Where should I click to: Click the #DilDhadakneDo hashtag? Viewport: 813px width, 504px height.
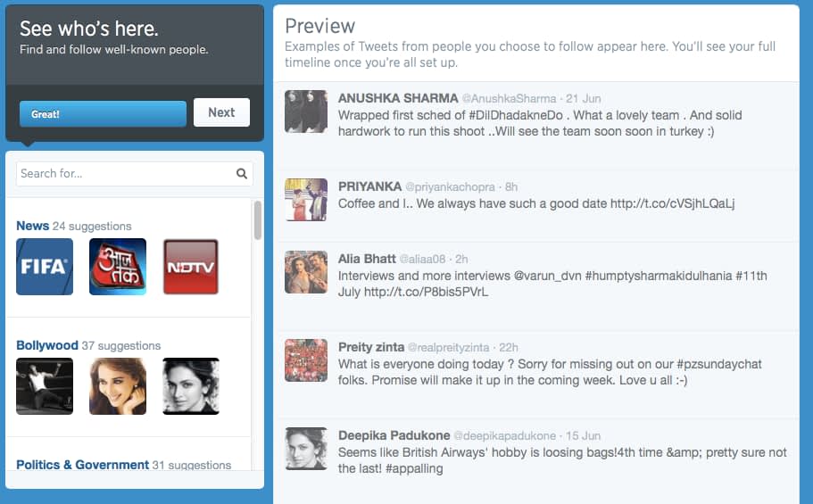[516, 115]
